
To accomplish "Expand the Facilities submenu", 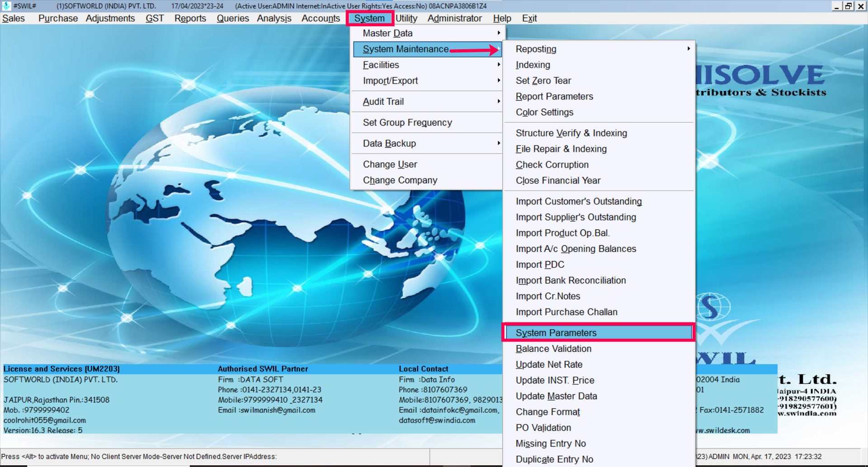I will pos(427,65).
